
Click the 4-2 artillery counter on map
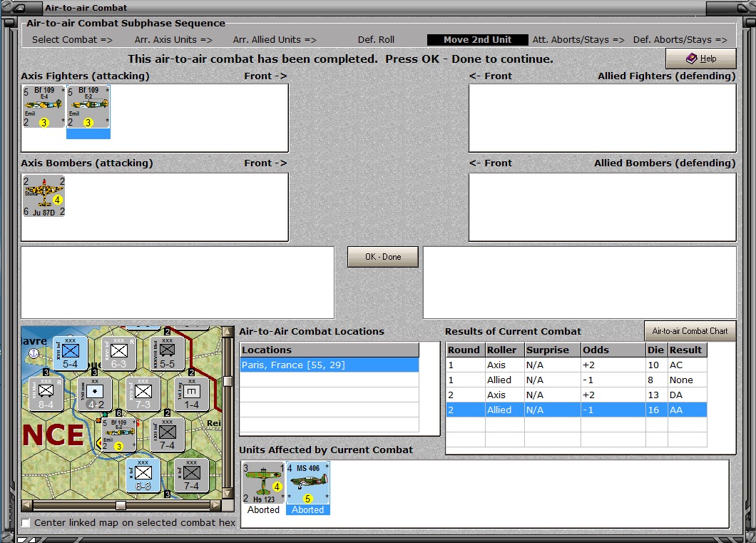click(x=94, y=394)
